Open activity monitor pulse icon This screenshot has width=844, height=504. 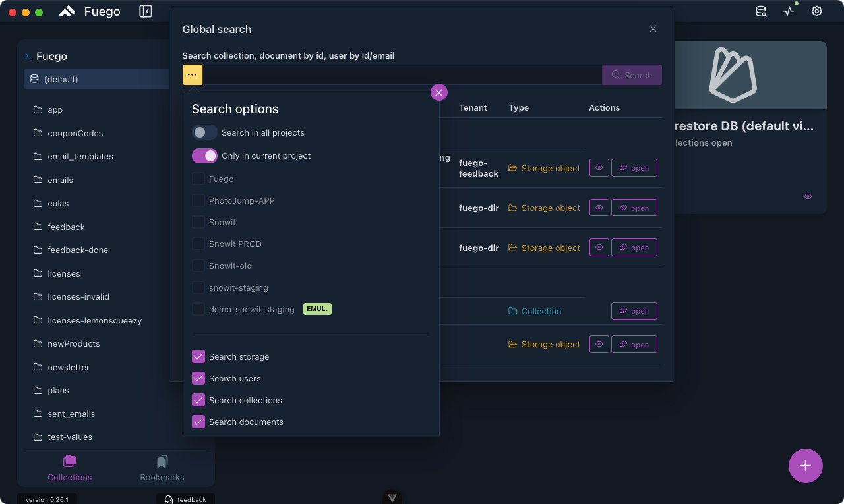pos(789,11)
